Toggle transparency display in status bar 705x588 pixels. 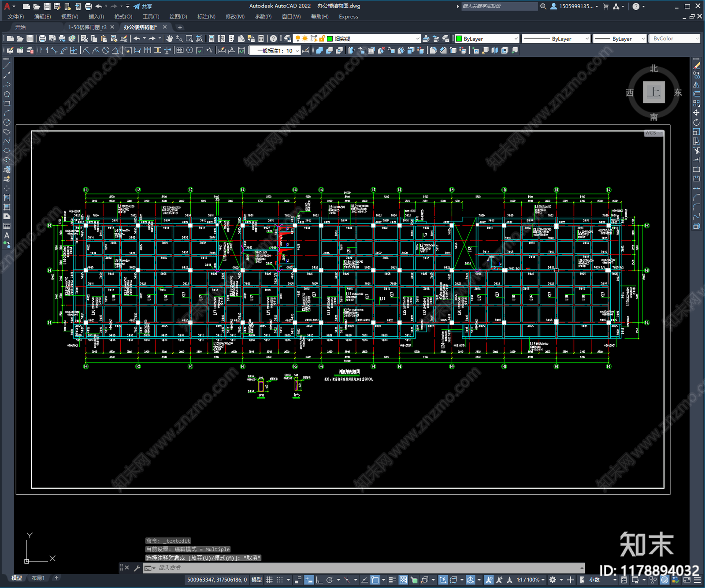(403, 580)
